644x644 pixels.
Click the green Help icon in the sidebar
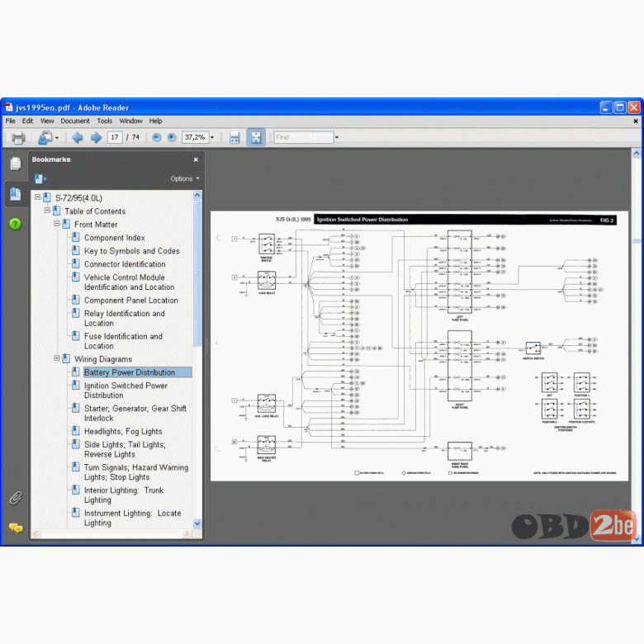15,224
